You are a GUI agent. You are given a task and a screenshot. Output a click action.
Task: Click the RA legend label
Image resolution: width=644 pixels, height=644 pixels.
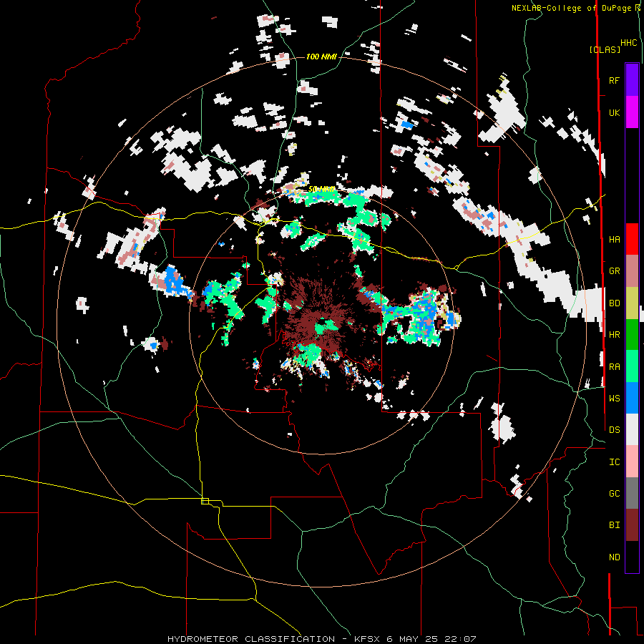(x=615, y=366)
